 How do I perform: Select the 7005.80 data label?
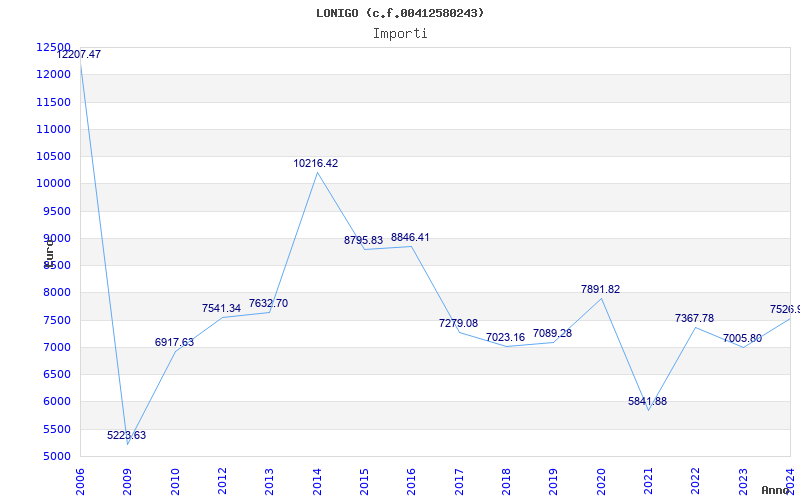(x=742, y=338)
